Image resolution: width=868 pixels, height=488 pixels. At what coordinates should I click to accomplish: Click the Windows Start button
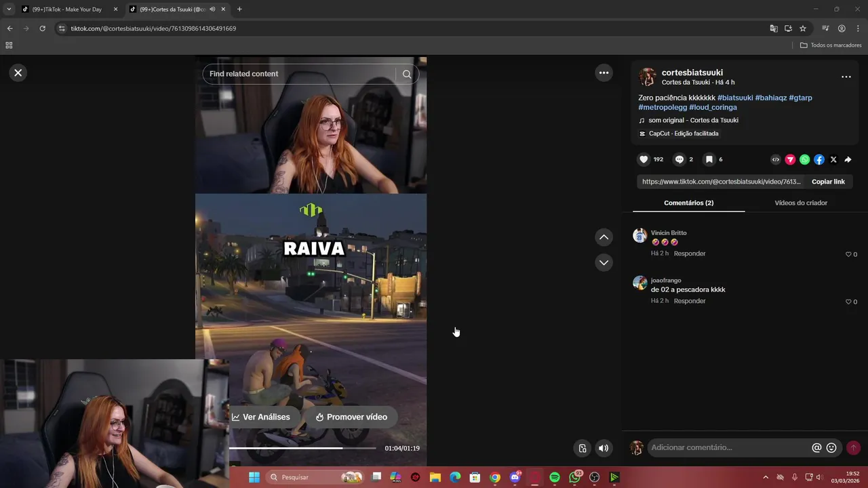point(254,477)
